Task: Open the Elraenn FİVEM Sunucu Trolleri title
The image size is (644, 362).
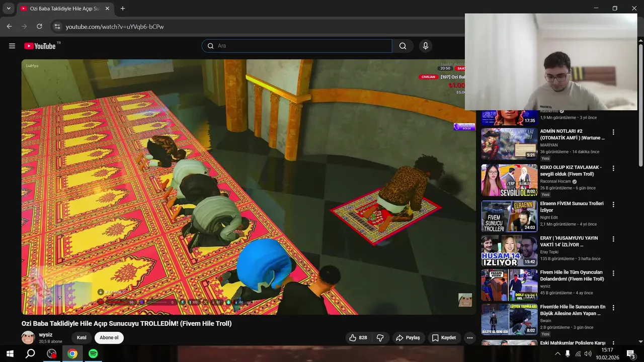Action: (572, 207)
